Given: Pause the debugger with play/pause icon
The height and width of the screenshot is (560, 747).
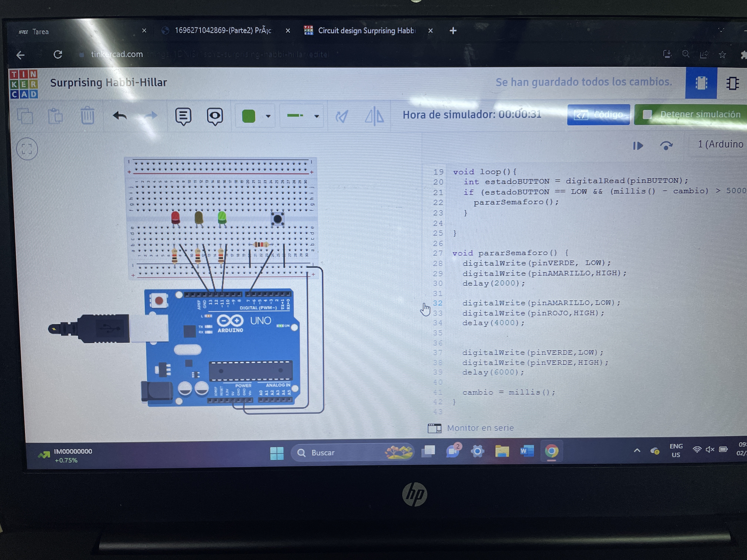Looking at the screenshot, I should click(x=638, y=146).
